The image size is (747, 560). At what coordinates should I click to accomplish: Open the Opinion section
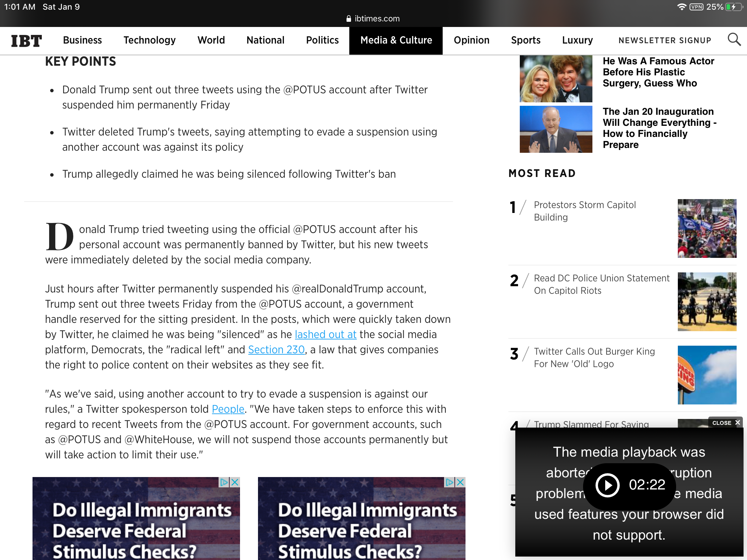[471, 40]
